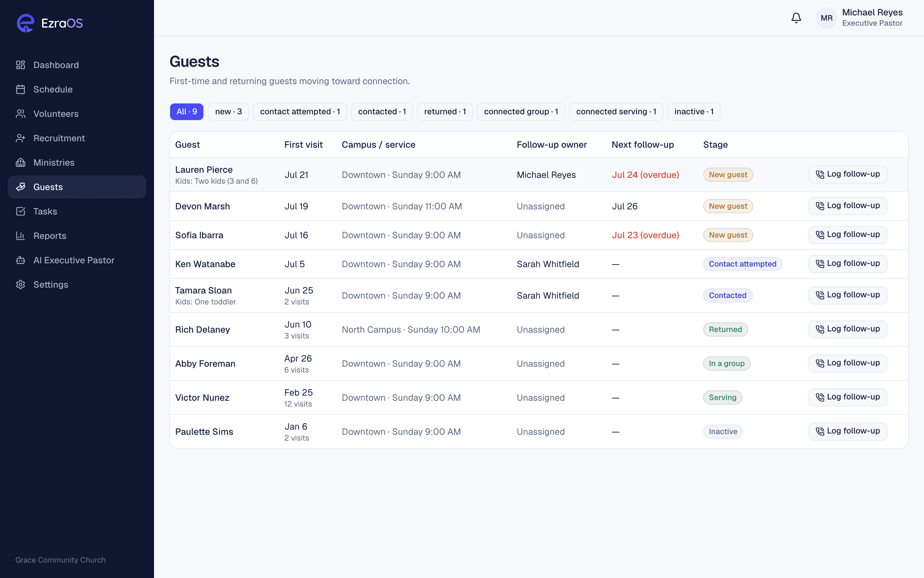Click phone icon in Abby Foreman row
Screen dimensions: 924x578
pyautogui.click(x=820, y=363)
